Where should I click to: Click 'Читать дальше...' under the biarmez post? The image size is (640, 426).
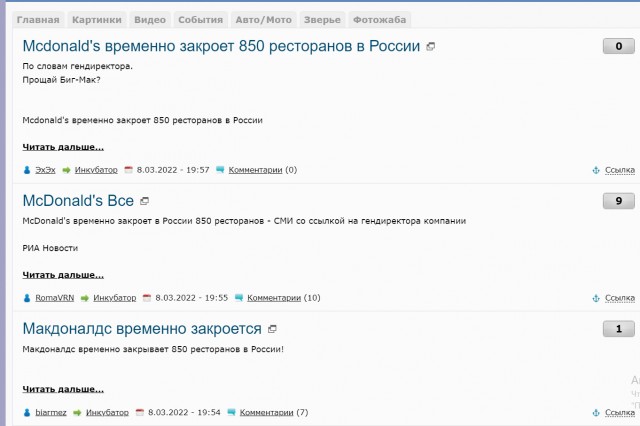(63, 389)
